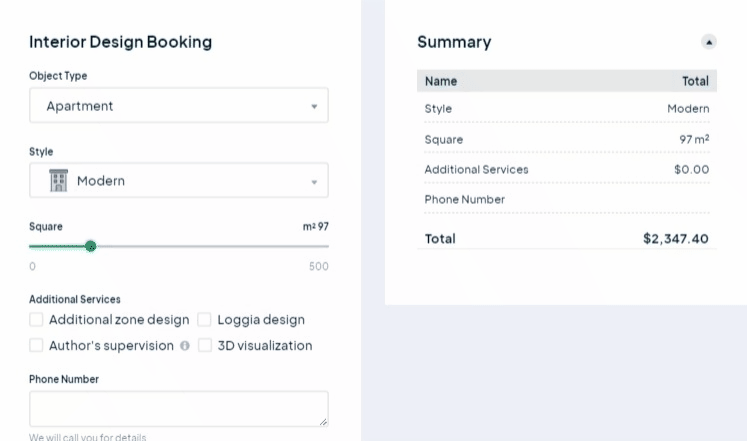This screenshot has width=747, height=441.
Task: Click the info icon next to Author's supervision
Action: coord(184,346)
